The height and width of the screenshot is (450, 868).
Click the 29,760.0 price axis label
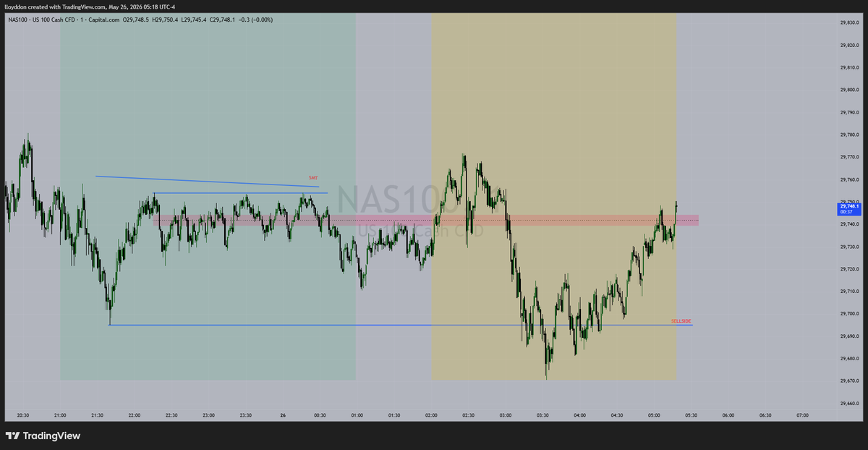click(848, 179)
